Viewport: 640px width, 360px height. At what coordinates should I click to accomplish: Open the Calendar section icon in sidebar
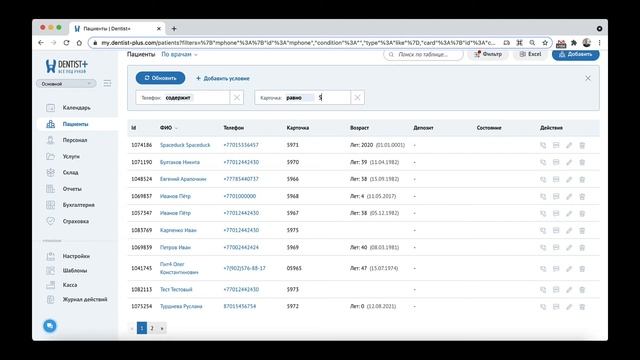tap(50, 108)
